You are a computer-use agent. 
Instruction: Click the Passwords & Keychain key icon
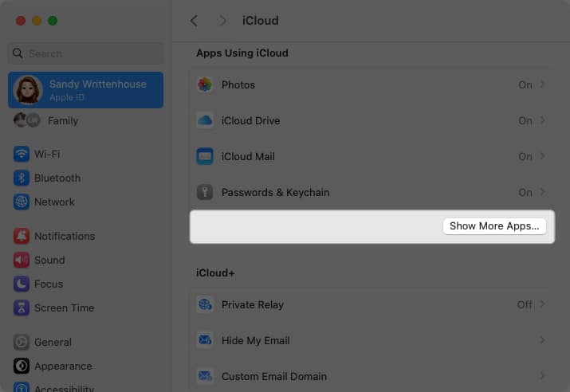[x=205, y=192]
